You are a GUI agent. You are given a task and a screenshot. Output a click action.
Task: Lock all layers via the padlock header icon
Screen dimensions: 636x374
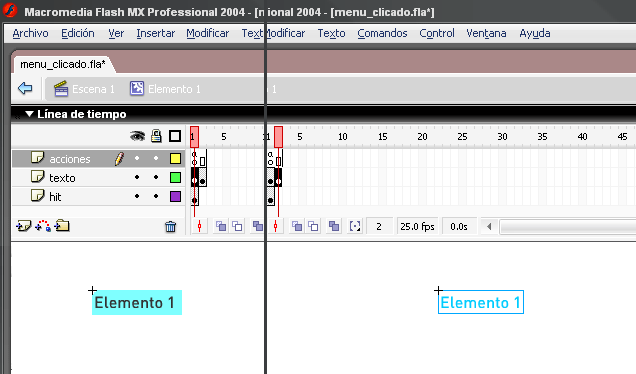point(156,136)
